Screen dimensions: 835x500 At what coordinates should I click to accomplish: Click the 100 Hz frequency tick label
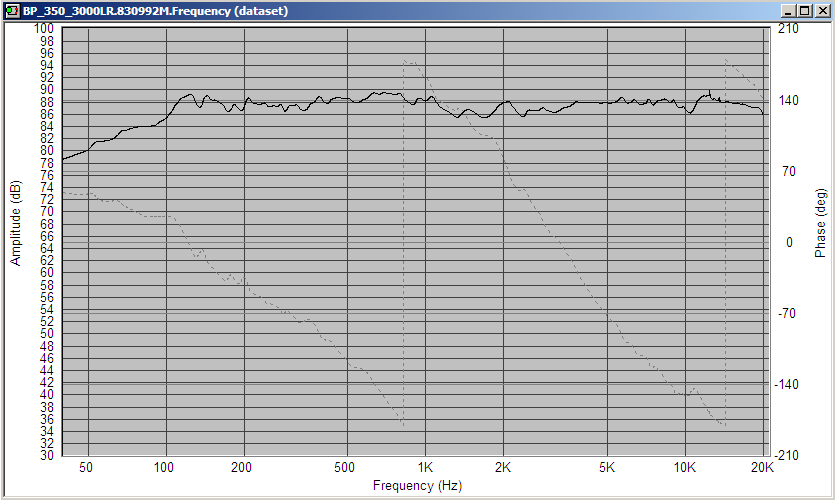click(163, 468)
